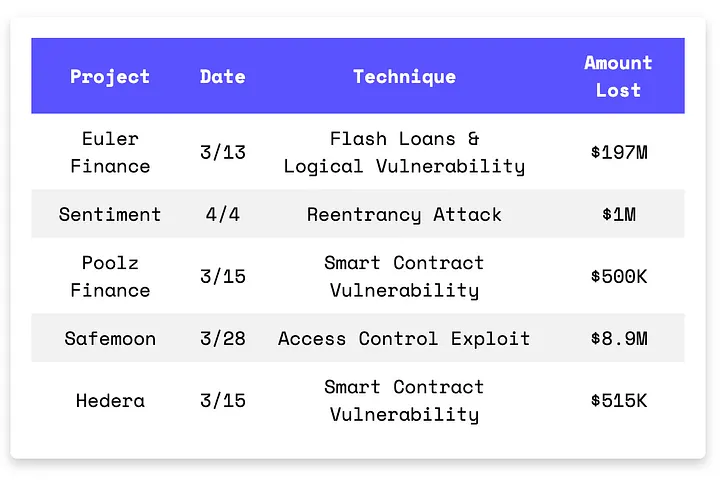Select the Sentiment project cell
Screen dimensions: 720x486
(110, 215)
